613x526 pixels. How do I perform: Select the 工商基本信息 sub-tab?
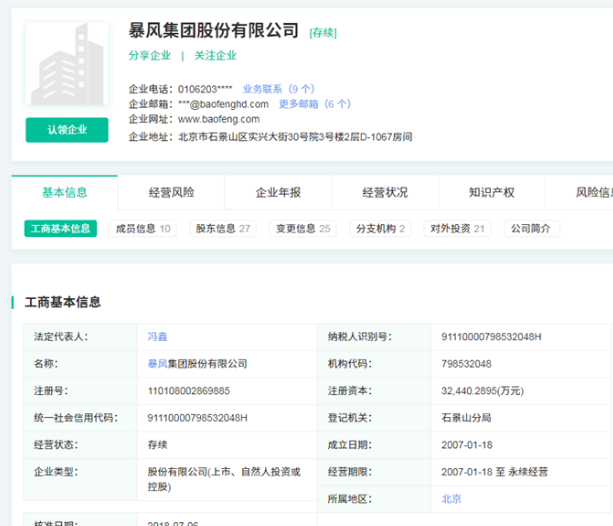pyautogui.click(x=61, y=228)
